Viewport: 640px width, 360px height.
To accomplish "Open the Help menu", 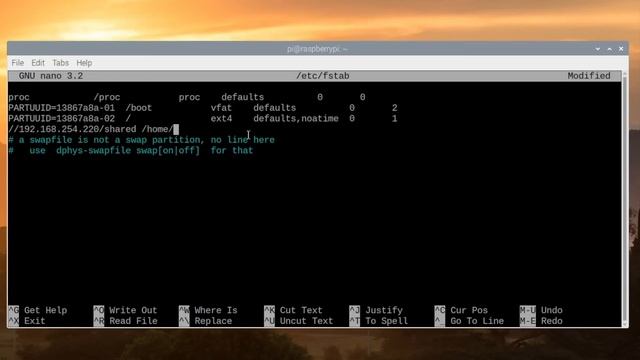I will (84, 63).
